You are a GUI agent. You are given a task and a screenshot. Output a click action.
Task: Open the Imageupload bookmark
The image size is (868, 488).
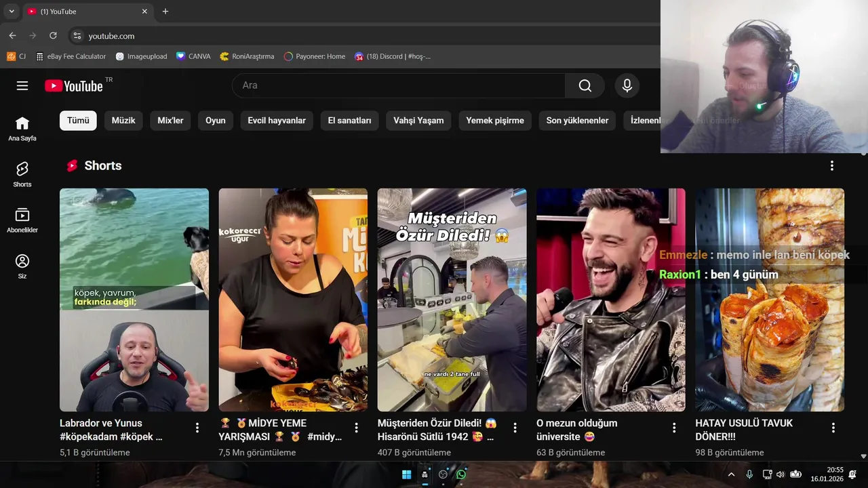pos(141,56)
